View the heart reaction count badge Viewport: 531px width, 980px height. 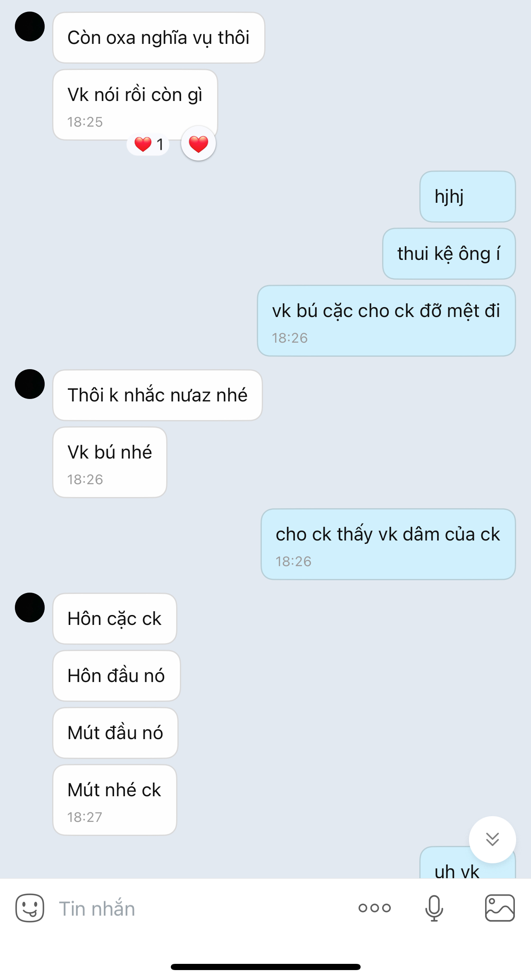148,144
